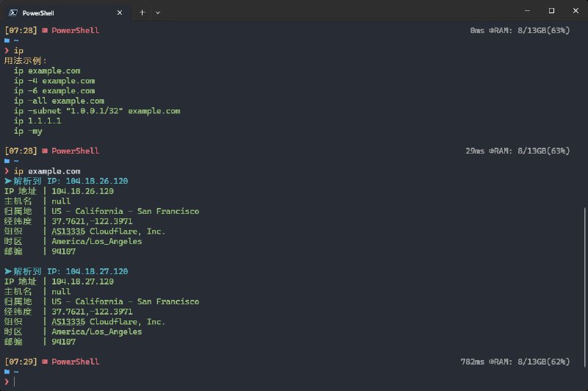Image resolution: width=588 pixels, height=391 pixels.
Task: Click the red shell icon beside the 07:29 timestamp
Action: point(45,362)
